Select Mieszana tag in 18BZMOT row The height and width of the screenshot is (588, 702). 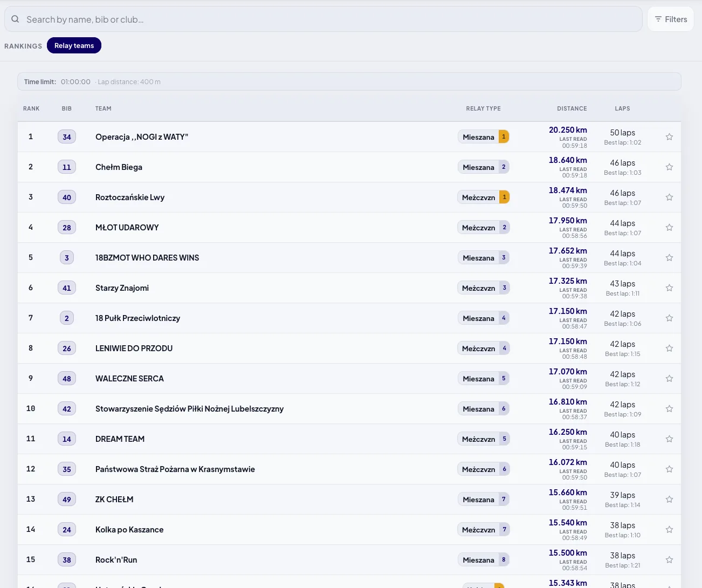483,258
